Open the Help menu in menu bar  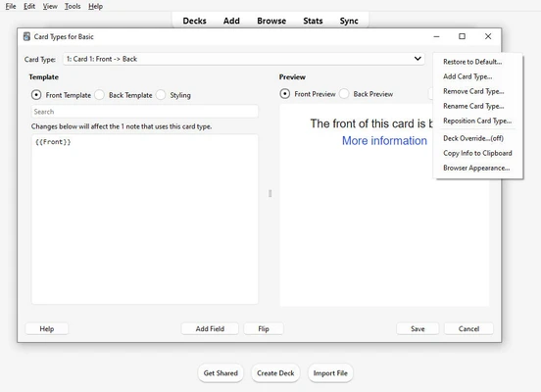tap(96, 6)
